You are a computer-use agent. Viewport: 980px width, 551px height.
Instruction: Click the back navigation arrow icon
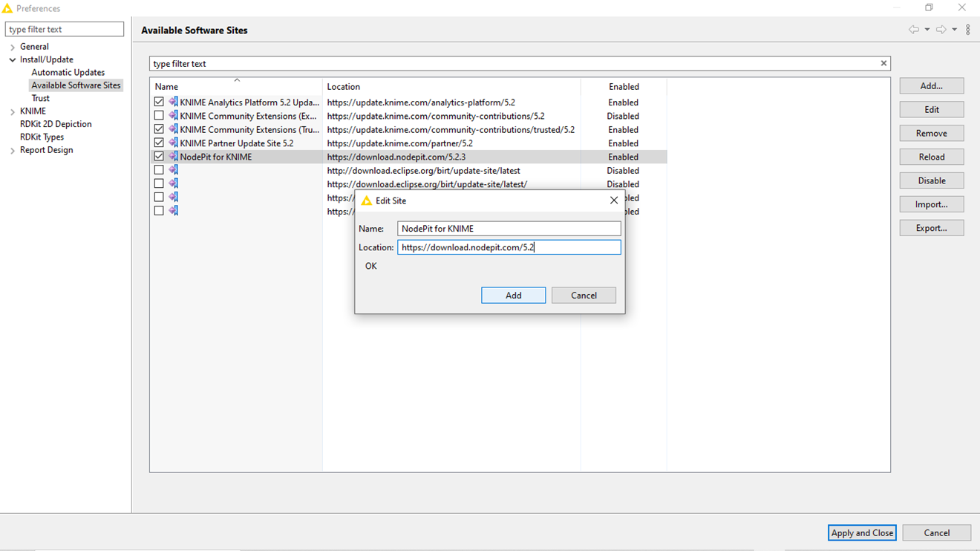(x=914, y=30)
